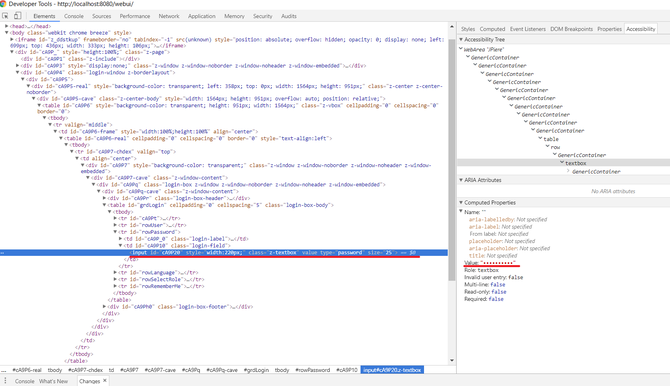Expand the rowUser table row node
Screen dimensions: 670x386
[115, 225]
